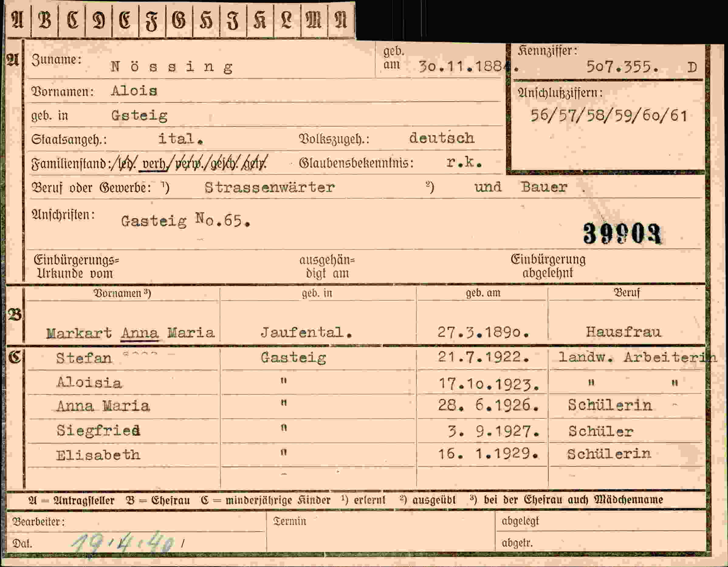Click 'landw. Arbeiterin' in Stefan's row
The height and width of the screenshot is (567, 728).
tap(637, 357)
